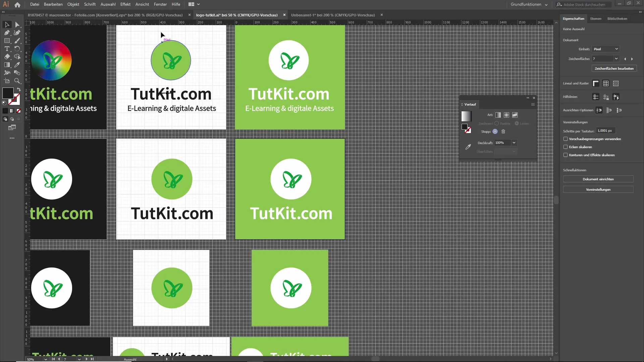The image size is (644, 362).
Task: Select the Direct Selection tool
Action: click(17, 24)
